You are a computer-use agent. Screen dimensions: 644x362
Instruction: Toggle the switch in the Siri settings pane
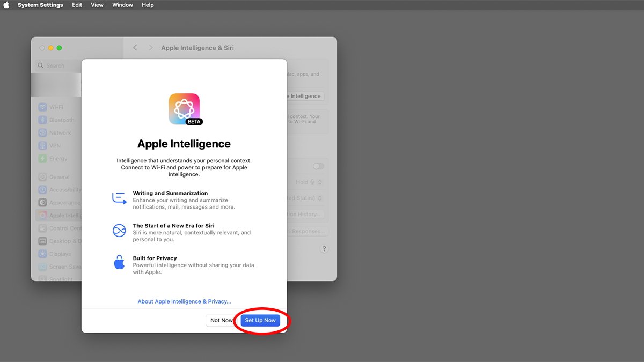[318, 166]
